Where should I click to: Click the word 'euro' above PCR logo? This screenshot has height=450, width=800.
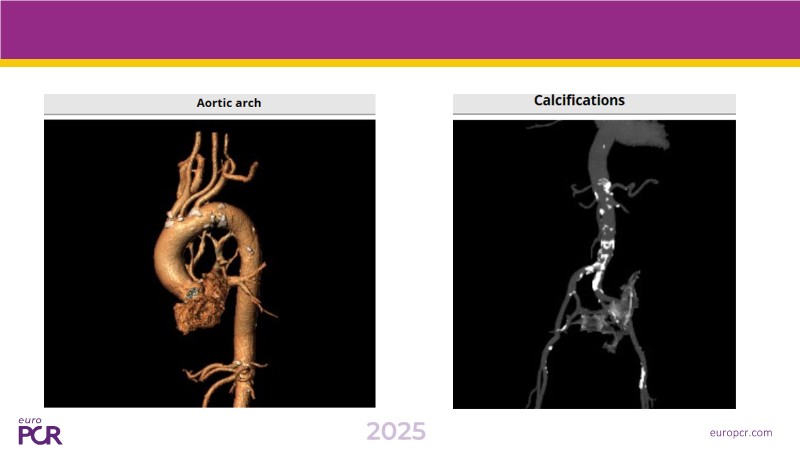click(x=29, y=420)
